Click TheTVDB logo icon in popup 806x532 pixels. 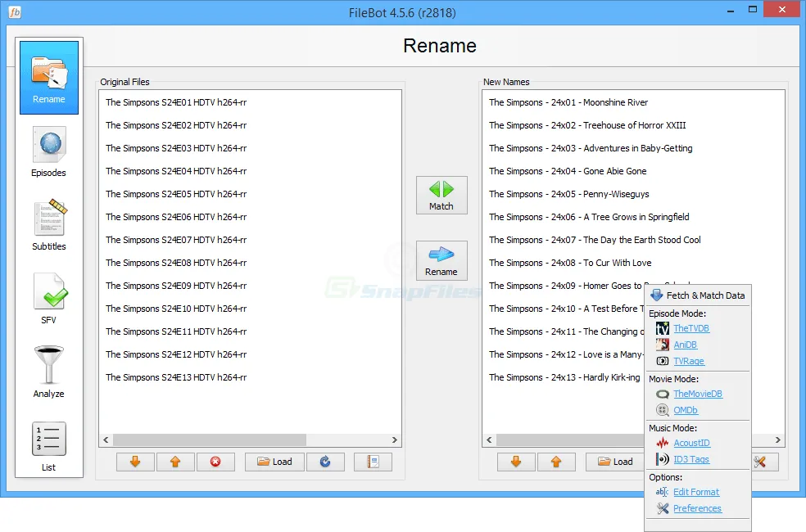pyautogui.click(x=663, y=328)
